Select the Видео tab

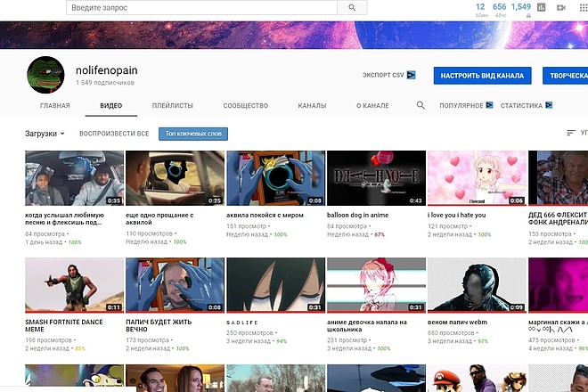(111, 106)
